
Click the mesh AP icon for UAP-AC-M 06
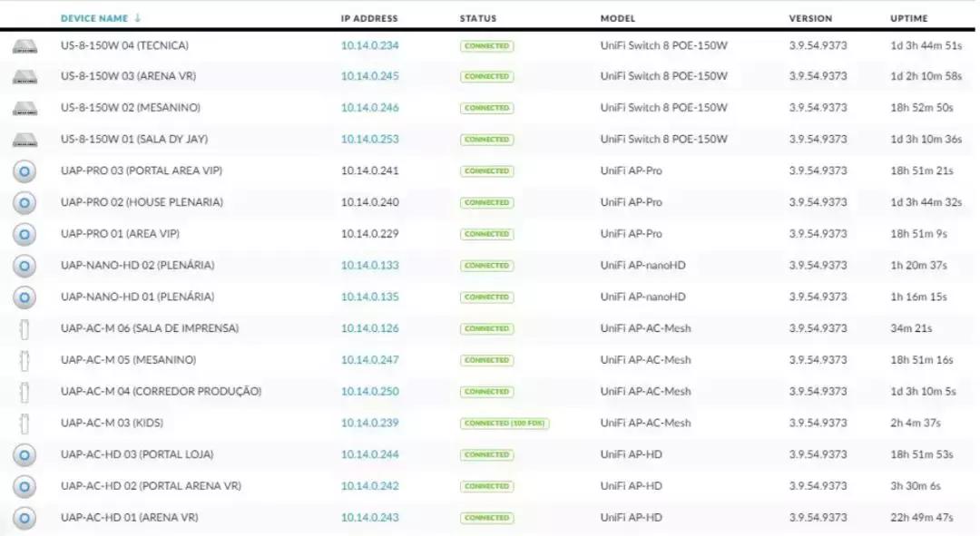coord(24,329)
